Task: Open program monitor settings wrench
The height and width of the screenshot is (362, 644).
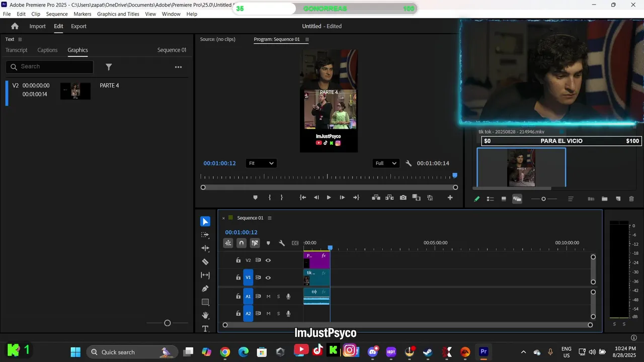Action: 409,163
